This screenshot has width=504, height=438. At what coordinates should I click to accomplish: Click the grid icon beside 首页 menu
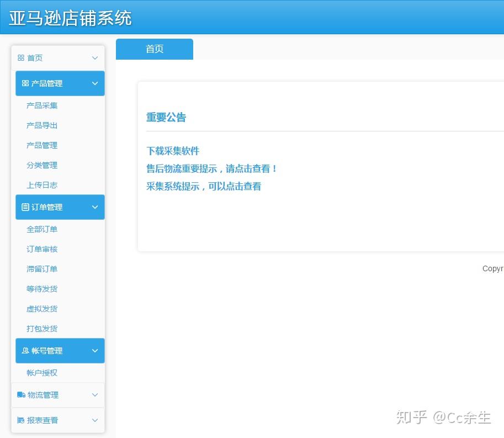pyautogui.click(x=21, y=57)
